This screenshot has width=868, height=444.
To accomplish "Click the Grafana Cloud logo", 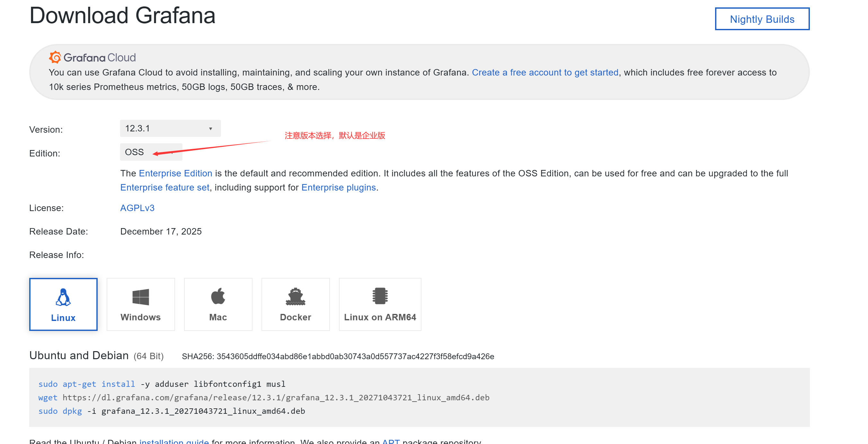I will [92, 58].
